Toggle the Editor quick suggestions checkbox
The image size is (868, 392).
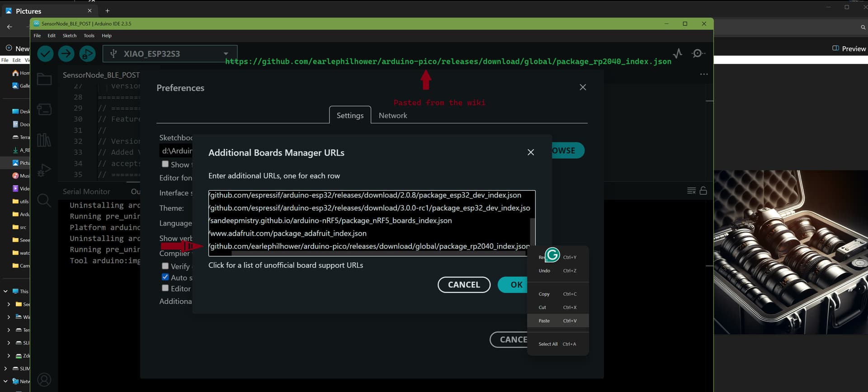[x=165, y=288]
